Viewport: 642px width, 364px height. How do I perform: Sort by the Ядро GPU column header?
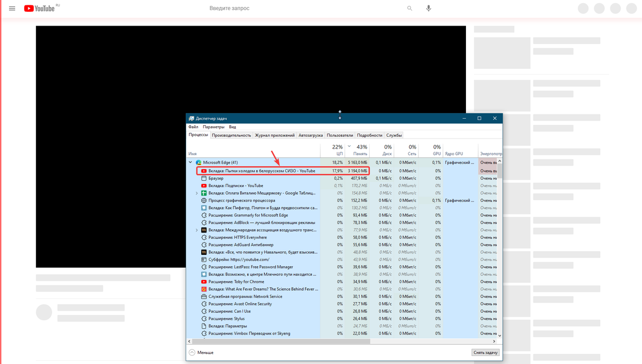coord(461,150)
